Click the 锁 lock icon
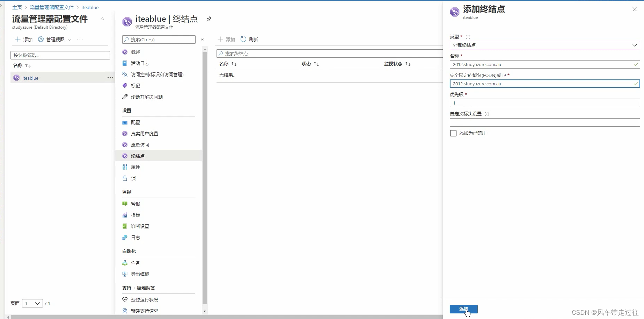The image size is (644, 319). 125,178
